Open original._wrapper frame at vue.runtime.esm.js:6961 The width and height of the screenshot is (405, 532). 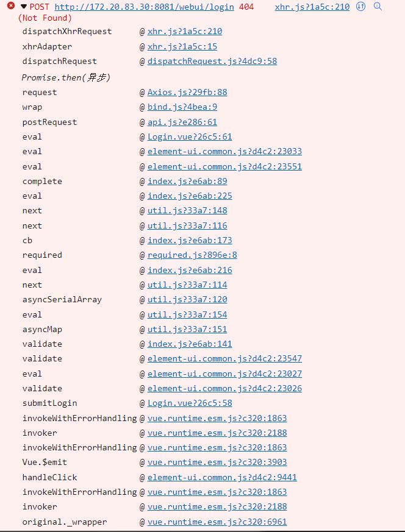tap(217, 522)
